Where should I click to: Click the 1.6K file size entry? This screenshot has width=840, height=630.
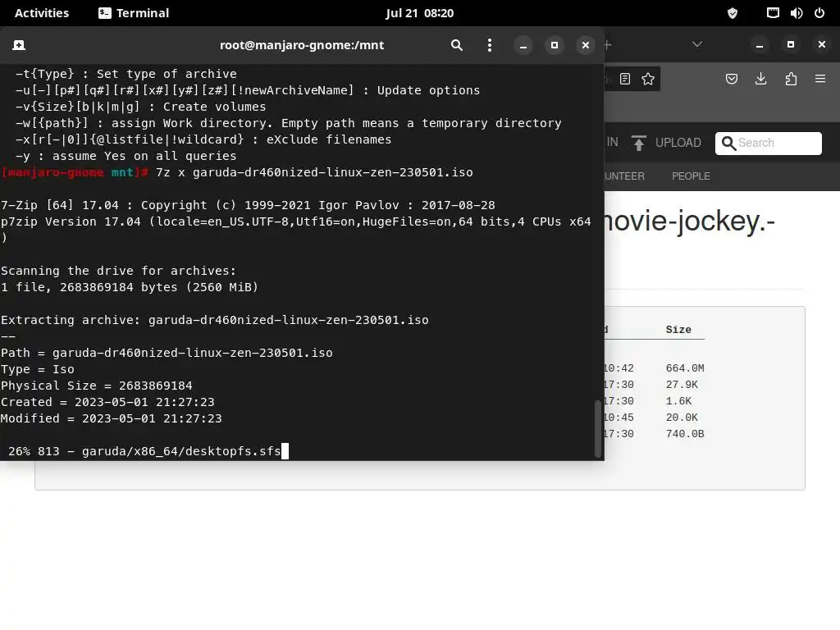(x=678, y=400)
